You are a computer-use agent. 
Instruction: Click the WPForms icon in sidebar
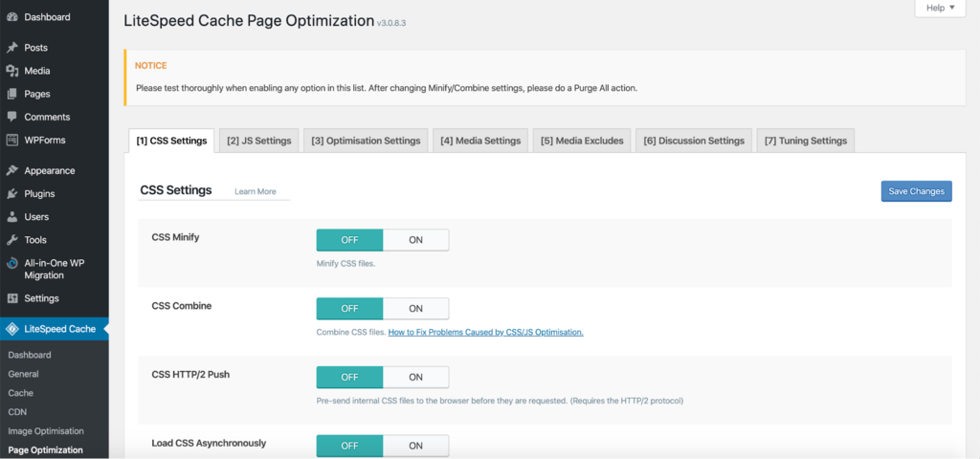pos(11,140)
